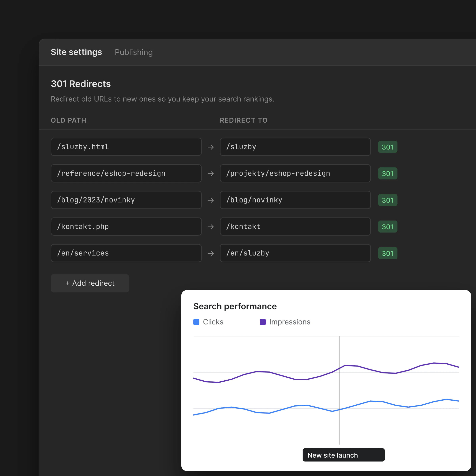Click the REDIRECT TO column header
This screenshot has width=476, height=476.
tap(244, 120)
